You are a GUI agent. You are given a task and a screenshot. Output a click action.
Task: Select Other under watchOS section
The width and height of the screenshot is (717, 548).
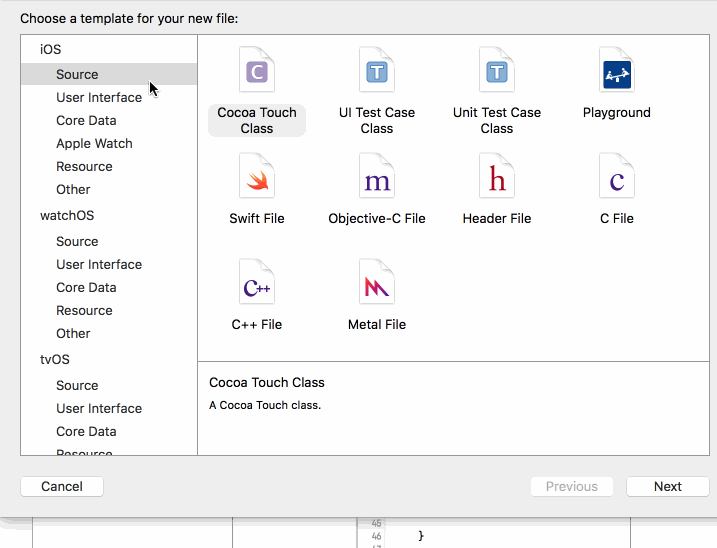(73, 334)
